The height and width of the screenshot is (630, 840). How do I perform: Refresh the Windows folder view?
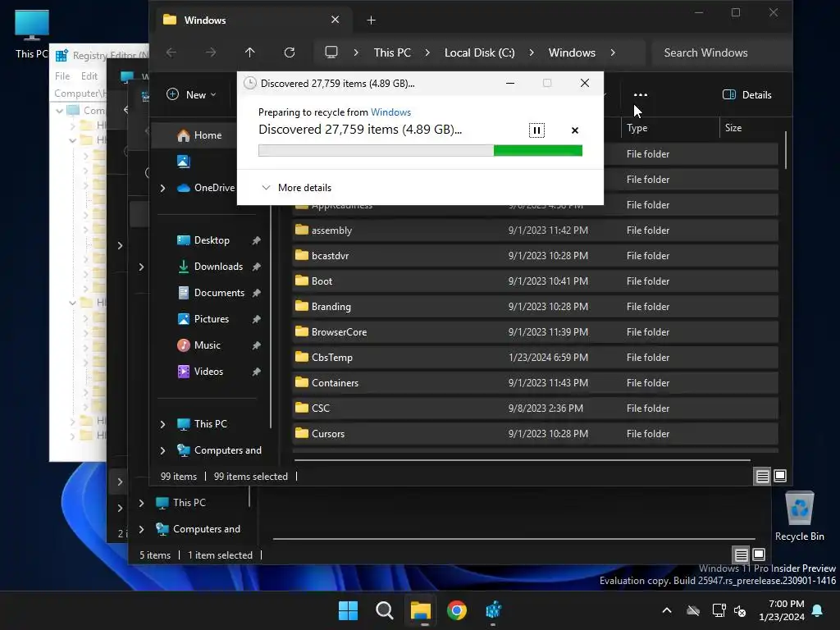[x=290, y=52]
